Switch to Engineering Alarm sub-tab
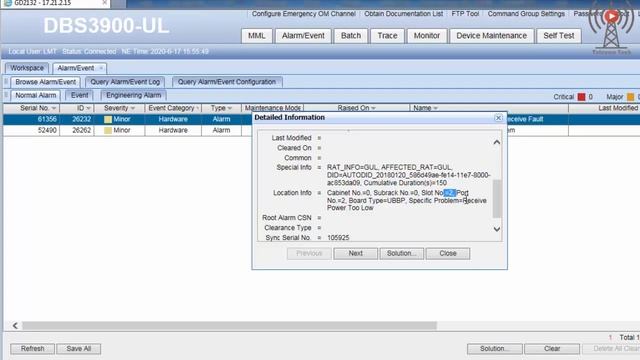The width and height of the screenshot is (640, 360). [x=133, y=96]
